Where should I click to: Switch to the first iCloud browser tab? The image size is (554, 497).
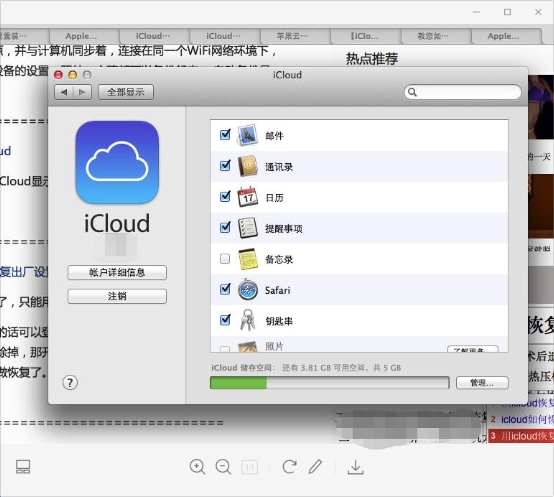(154, 36)
